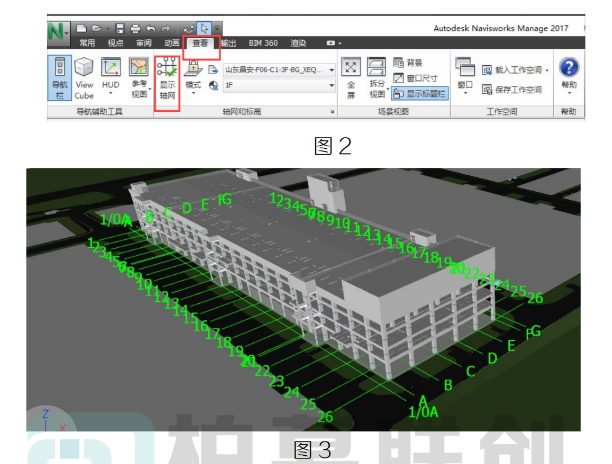Click the 窗口尺寸 window size button

point(415,78)
